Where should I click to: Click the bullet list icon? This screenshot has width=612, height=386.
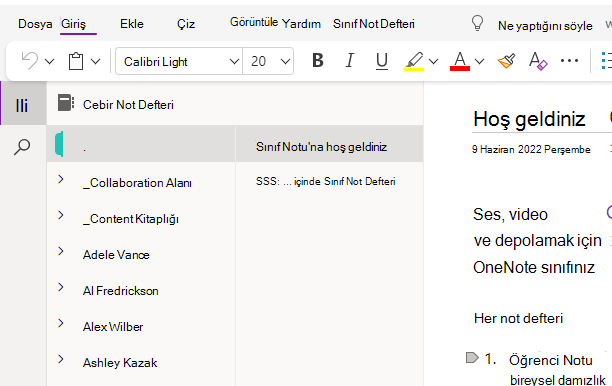tap(606, 61)
